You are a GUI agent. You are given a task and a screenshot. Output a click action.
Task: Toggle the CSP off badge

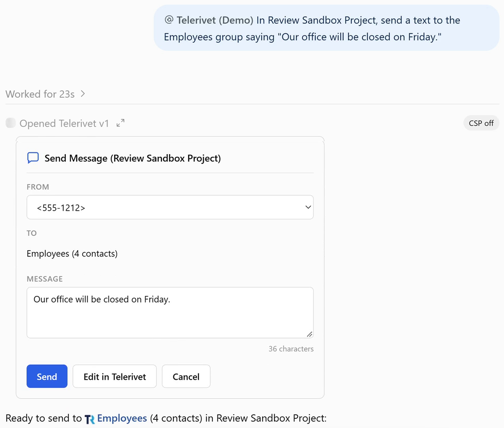(481, 123)
